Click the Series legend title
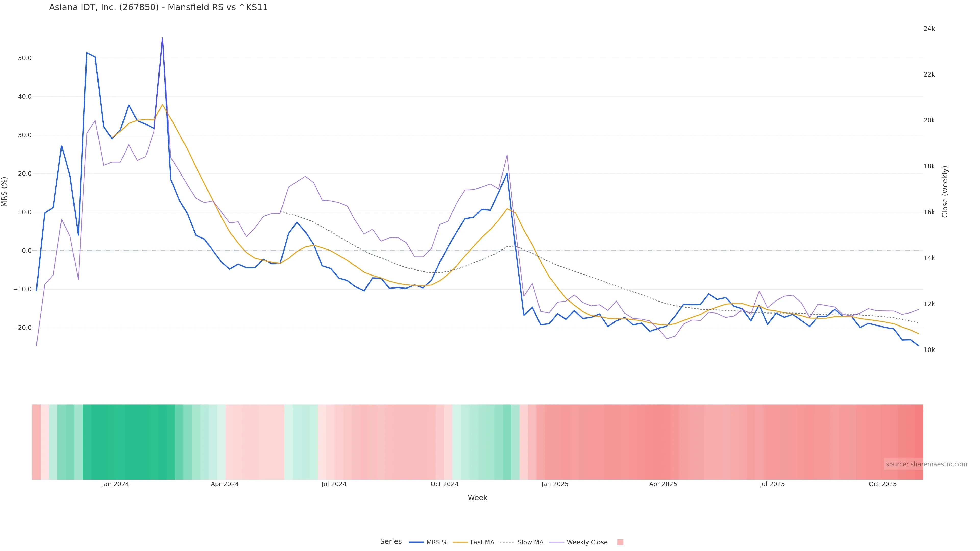The width and height of the screenshot is (980, 551). 391,542
